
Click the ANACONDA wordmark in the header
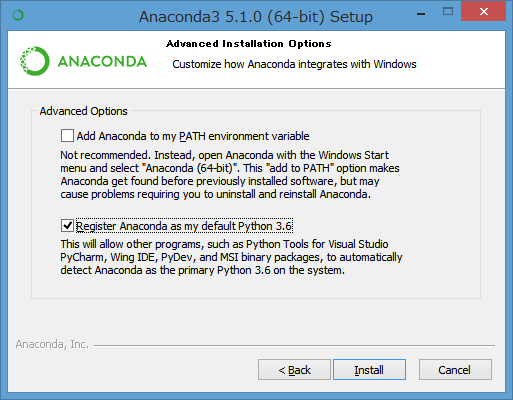coord(102,62)
